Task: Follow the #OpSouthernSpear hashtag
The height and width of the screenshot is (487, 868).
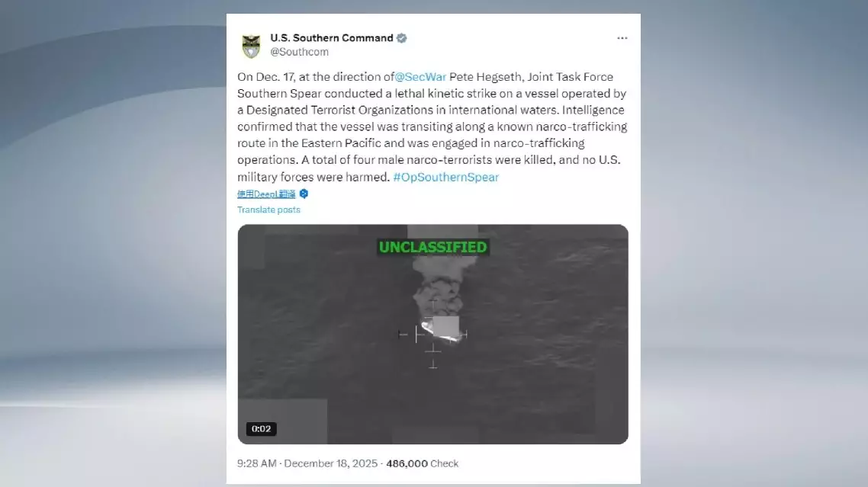Action: [x=446, y=177]
